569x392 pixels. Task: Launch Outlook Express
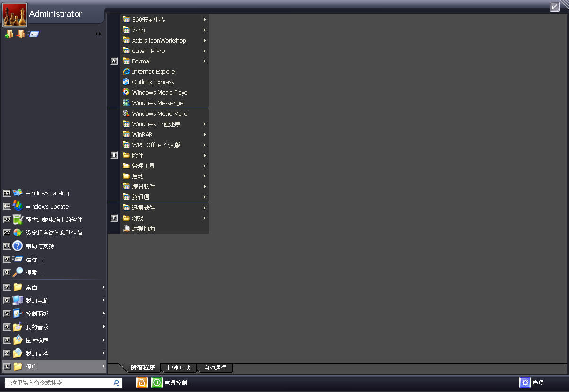(165, 82)
